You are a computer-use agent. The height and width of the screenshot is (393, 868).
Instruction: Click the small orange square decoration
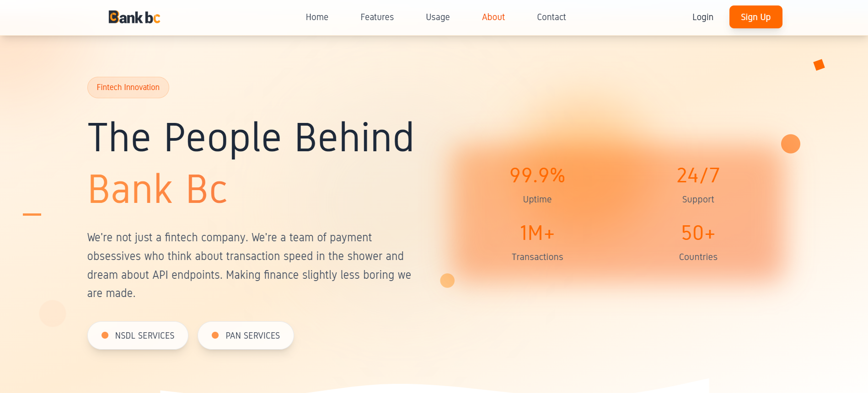tap(819, 65)
